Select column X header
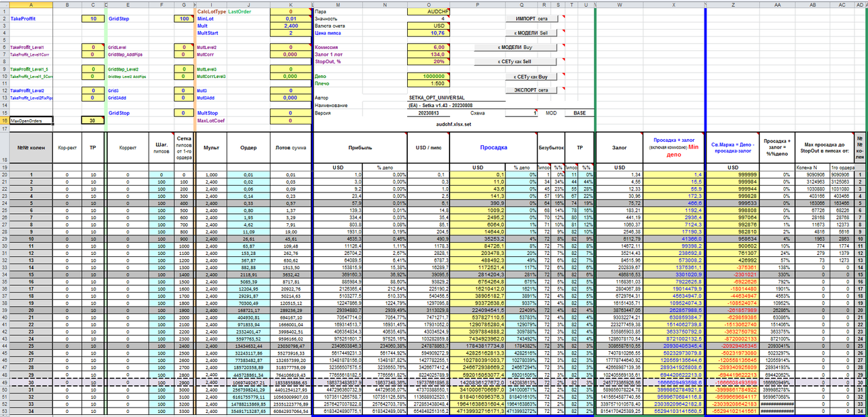 672,4
